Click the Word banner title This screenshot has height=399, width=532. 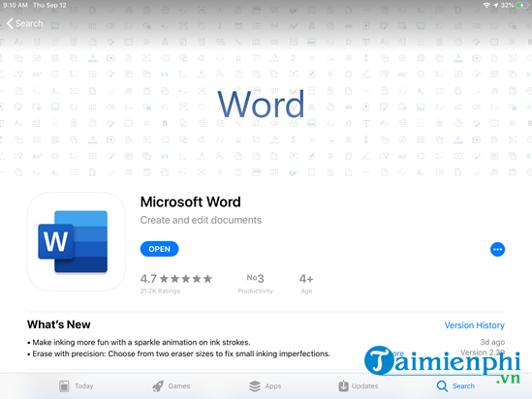[x=261, y=104]
